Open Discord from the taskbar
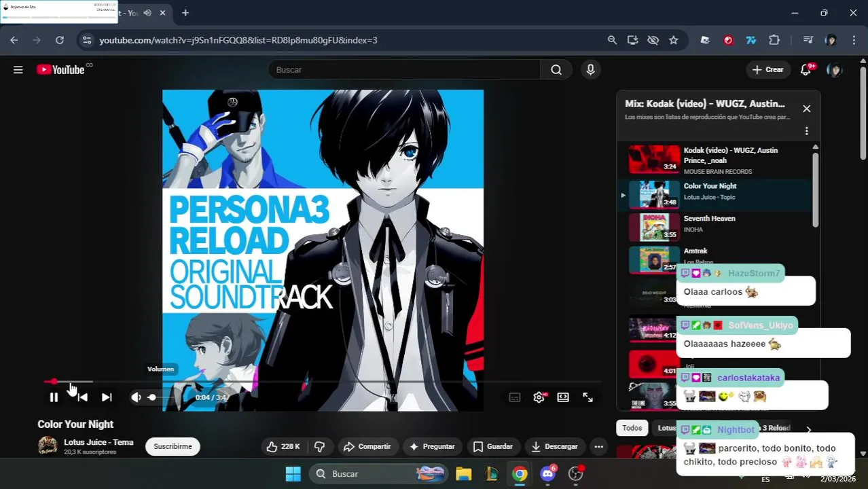 [x=547, y=474]
